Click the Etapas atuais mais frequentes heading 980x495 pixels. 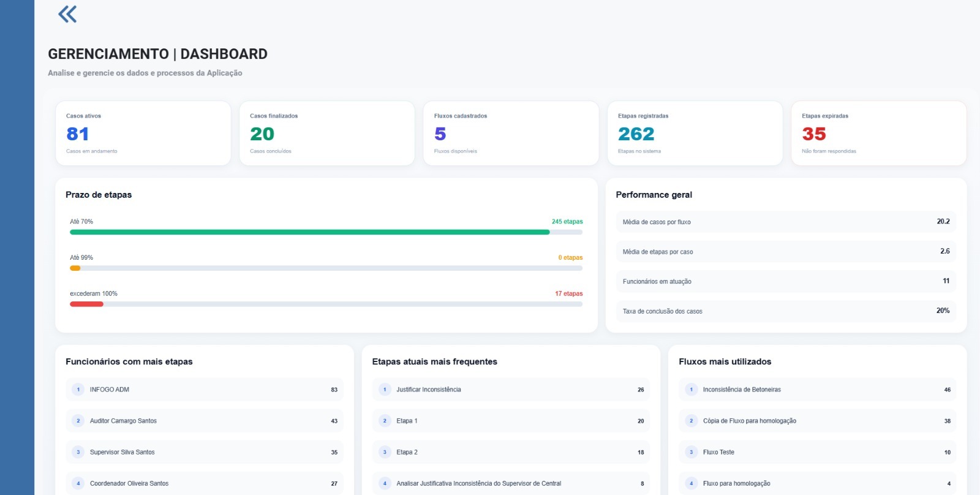point(435,361)
